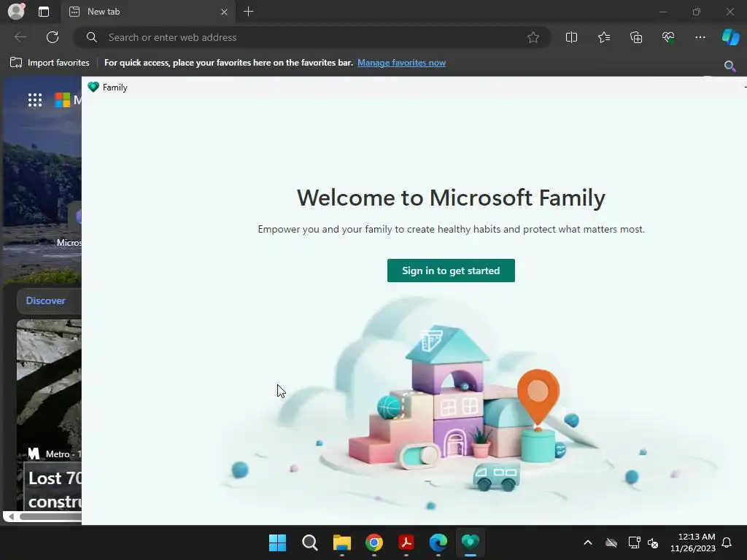The image size is (747, 560).
Task: Open the Windows Start menu
Action: click(277, 542)
